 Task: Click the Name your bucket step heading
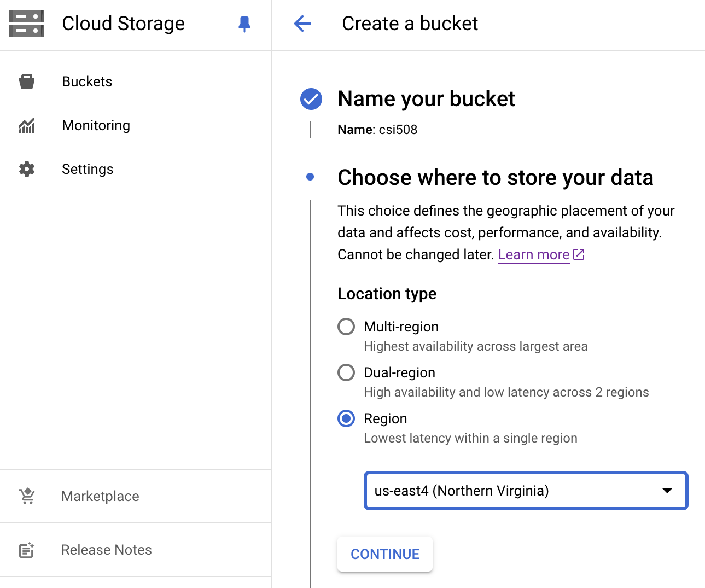tap(427, 99)
